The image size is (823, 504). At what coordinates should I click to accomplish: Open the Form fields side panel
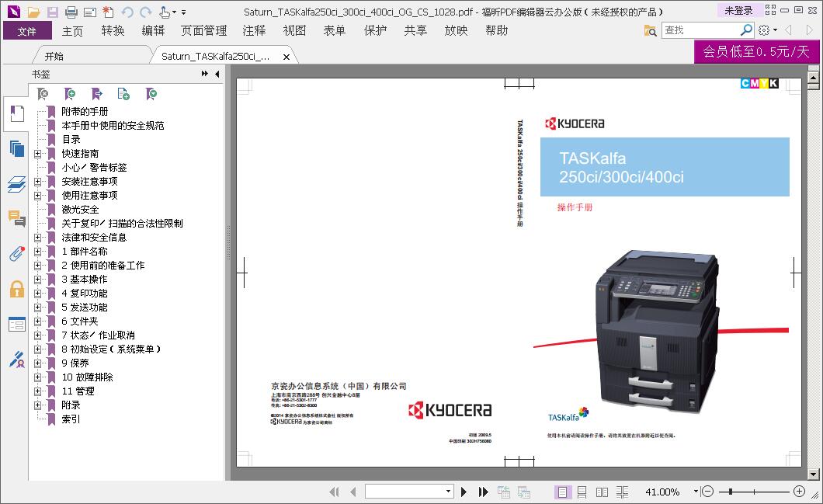point(17,325)
